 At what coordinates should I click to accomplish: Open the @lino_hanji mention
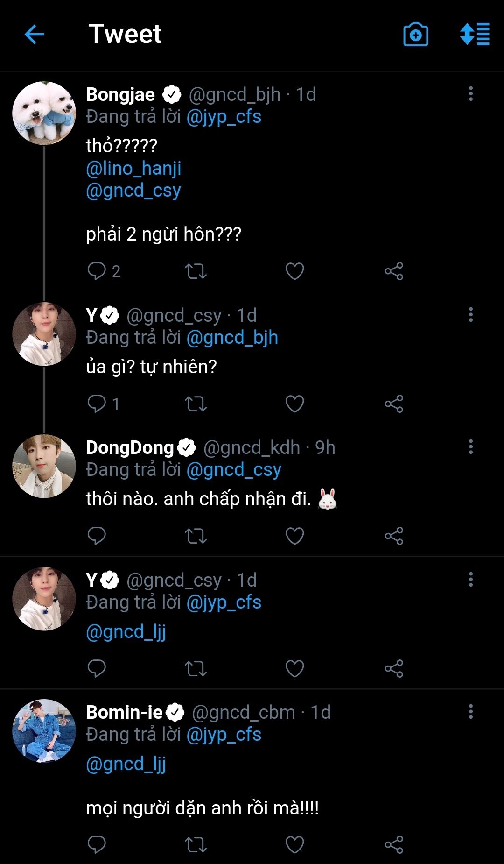[133, 168]
